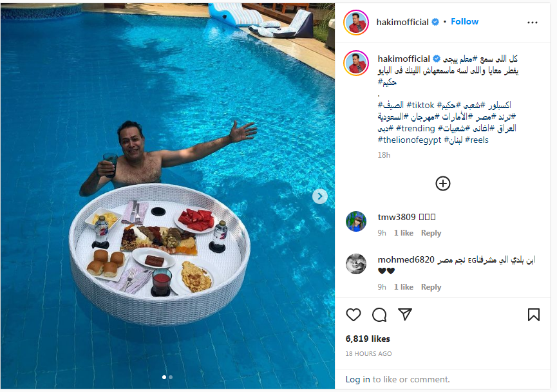
Task: Reply to the tmw3809 comment
Action: (x=431, y=233)
